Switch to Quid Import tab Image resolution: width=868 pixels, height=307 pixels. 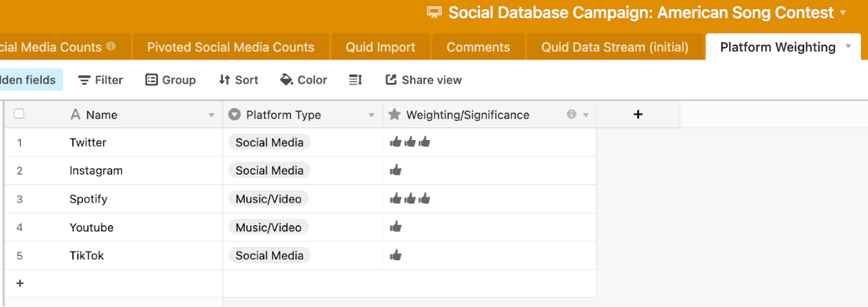pyautogui.click(x=381, y=47)
